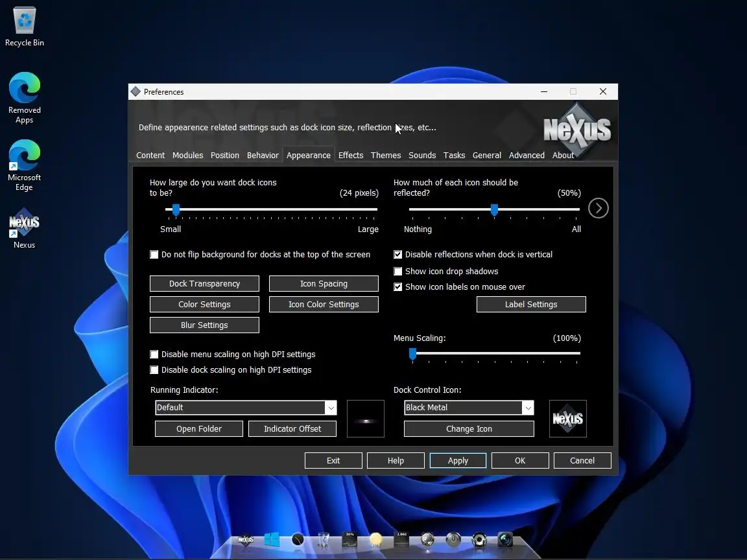Open the Position tab
747x560 pixels.
coord(225,156)
